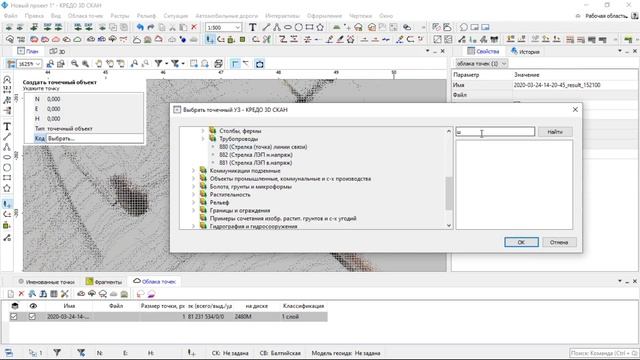Click the new document icon in point clouds panel
The width and height of the screenshot is (640, 360).
pyautogui.click(x=11, y=293)
